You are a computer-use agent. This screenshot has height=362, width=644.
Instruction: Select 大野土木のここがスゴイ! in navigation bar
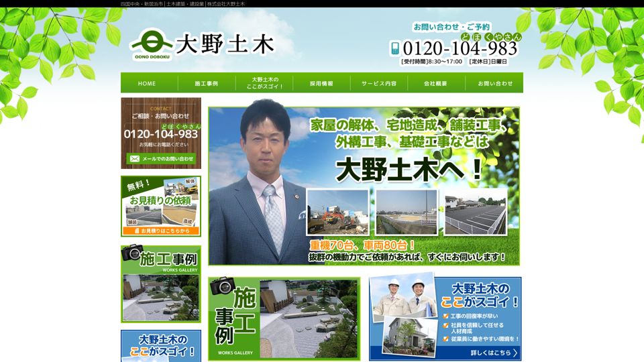264,83
